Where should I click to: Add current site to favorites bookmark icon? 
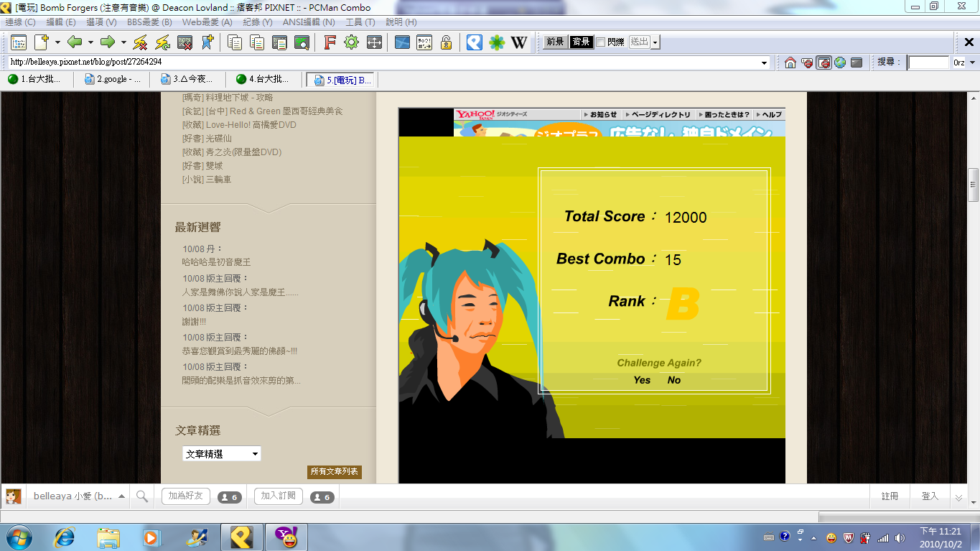click(207, 42)
